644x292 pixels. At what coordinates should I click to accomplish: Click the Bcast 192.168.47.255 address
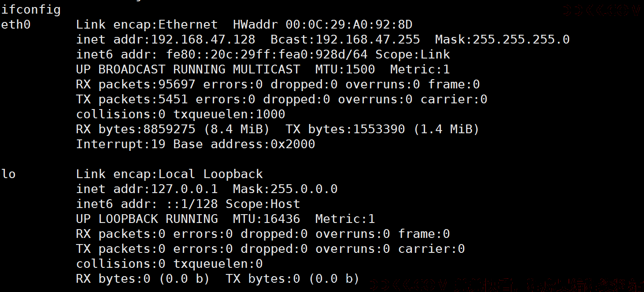click(x=345, y=40)
